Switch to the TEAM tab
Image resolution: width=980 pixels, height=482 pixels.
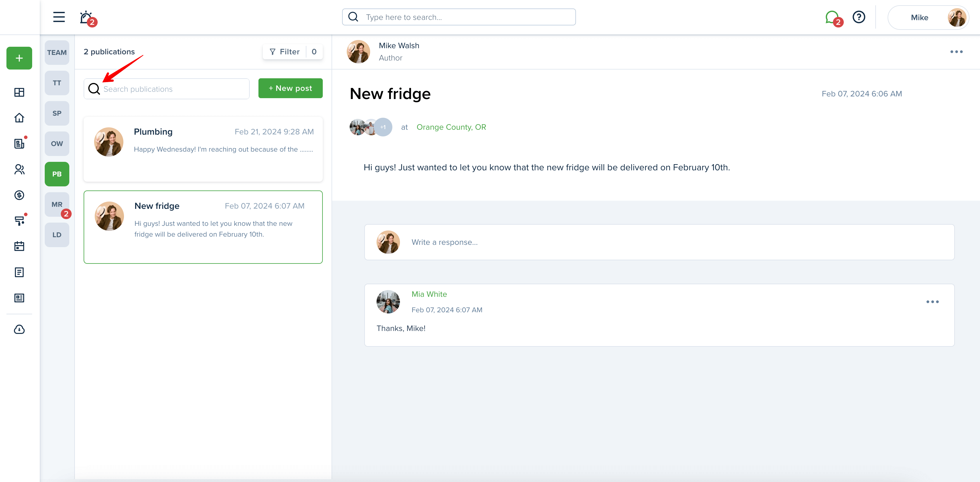57,53
